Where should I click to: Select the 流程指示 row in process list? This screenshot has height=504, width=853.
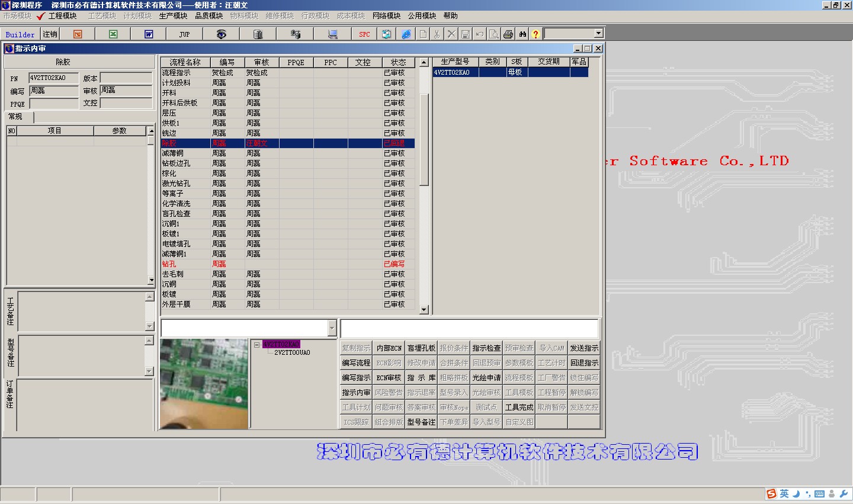[x=288, y=73]
